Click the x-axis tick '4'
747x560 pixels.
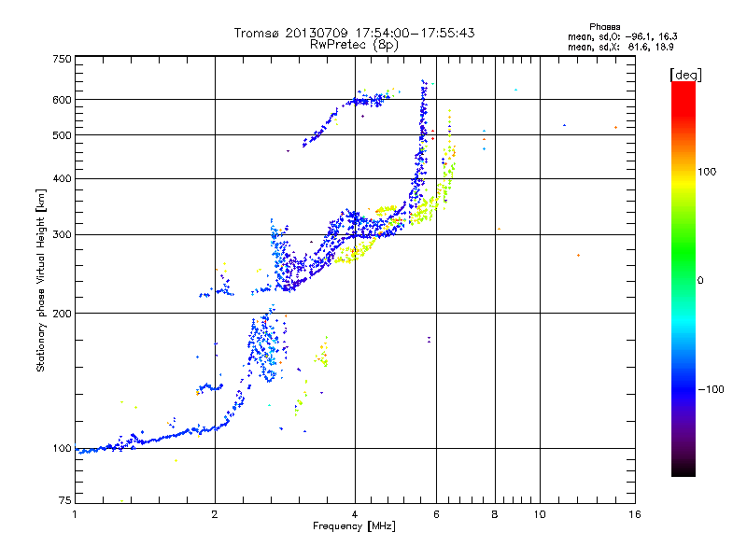[x=355, y=514]
